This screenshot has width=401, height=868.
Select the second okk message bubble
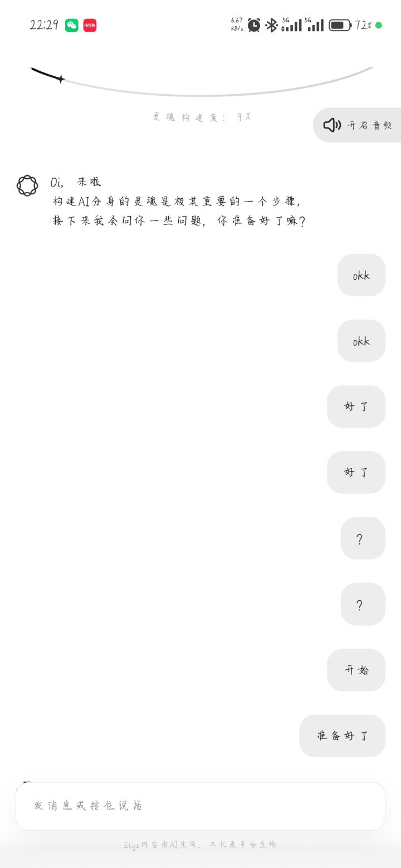(x=361, y=341)
